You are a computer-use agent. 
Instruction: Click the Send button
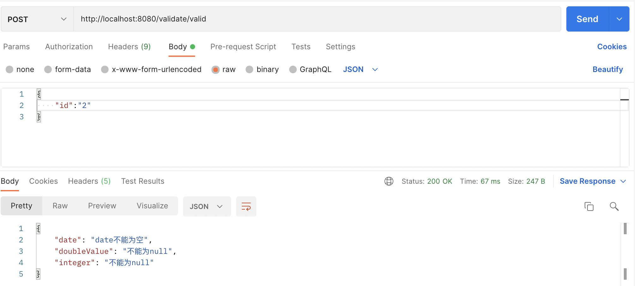pyautogui.click(x=587, y=19)
